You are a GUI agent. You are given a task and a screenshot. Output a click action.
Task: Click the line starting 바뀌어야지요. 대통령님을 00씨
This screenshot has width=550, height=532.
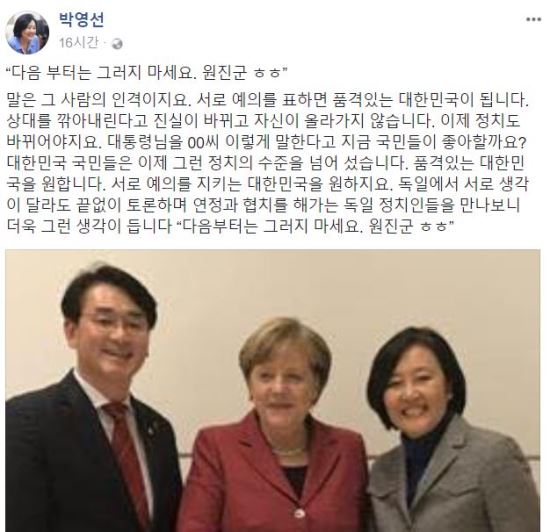point(267,142)
